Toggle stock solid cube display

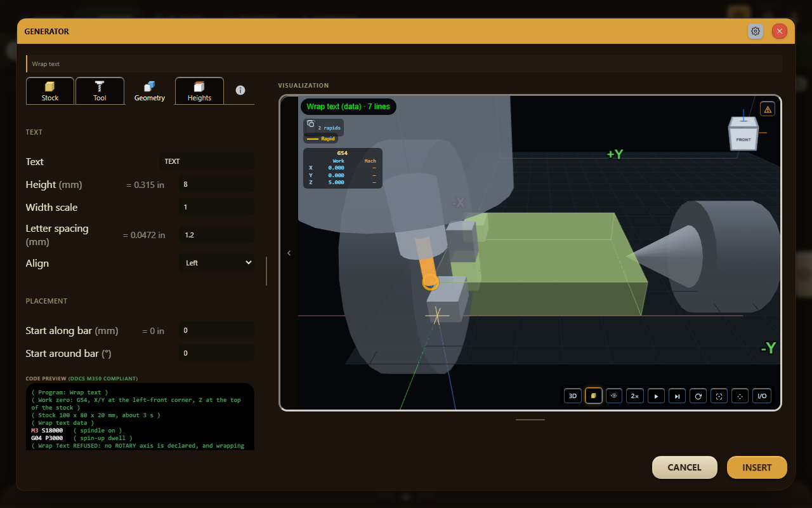[x=594, y=396]
